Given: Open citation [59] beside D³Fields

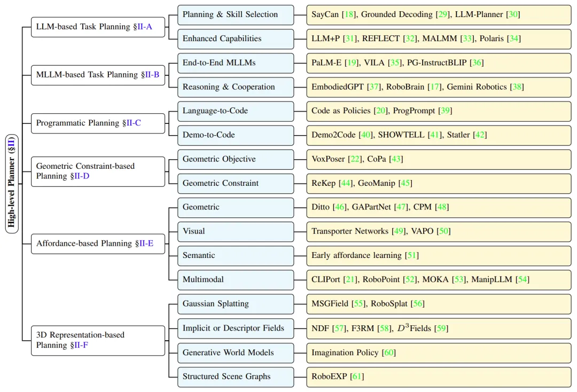Looking at the screenshot, I should (x=441, y=328).
